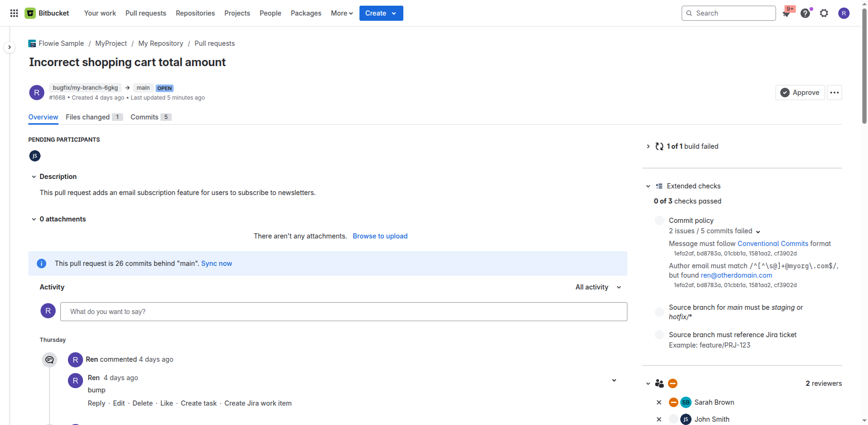Image resolution: width=868 pixels, height=425 pixels.
Task: Open the app switcher grid icon
Action: click(x=14, y=13)
